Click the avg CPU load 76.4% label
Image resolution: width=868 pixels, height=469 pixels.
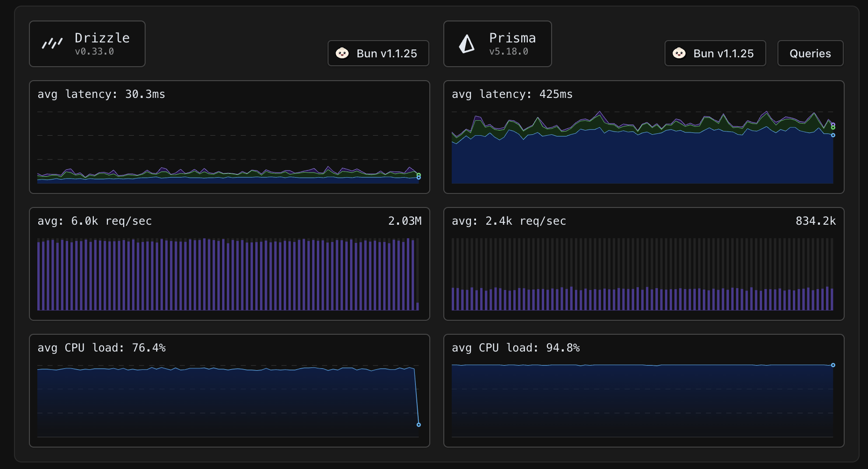point(102,348)
